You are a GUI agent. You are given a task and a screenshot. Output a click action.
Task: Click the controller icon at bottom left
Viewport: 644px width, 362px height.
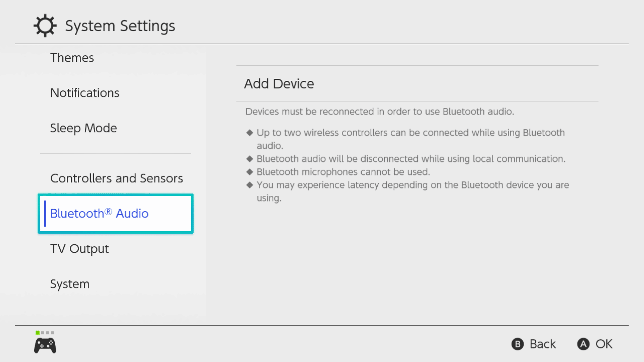(x=45, y=346)
